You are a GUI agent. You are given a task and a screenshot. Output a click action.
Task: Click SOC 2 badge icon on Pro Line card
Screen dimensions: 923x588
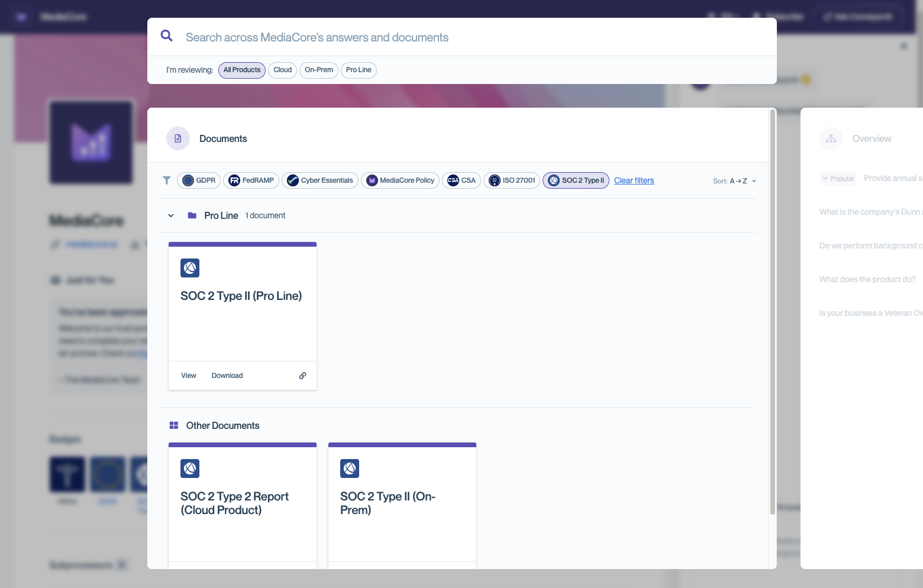click(x=190, y=268)
